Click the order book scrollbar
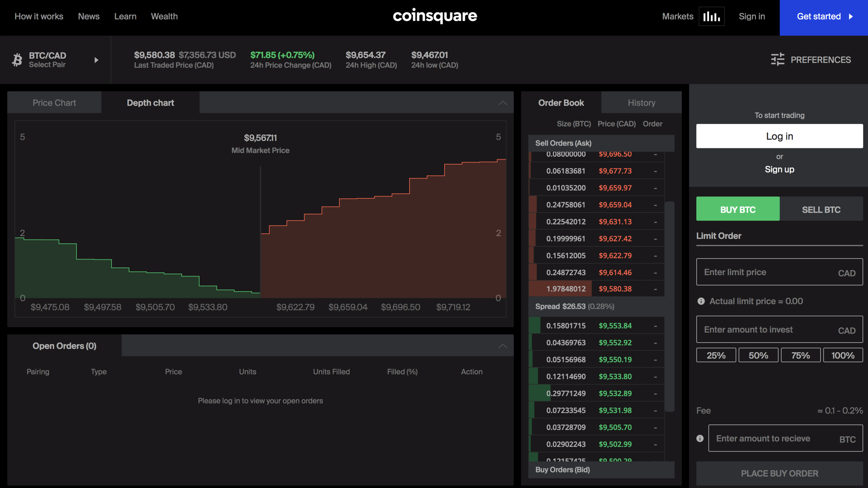 [670, 307]
